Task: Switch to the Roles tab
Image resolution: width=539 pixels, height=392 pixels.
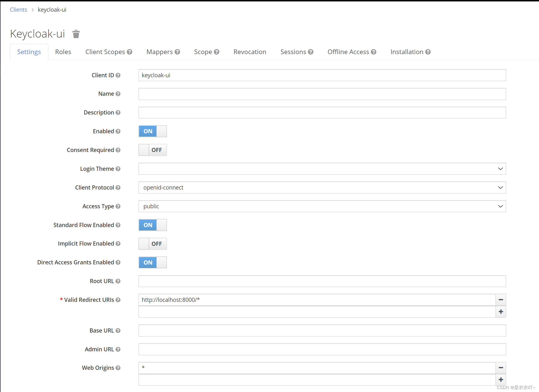Action: 63,52
